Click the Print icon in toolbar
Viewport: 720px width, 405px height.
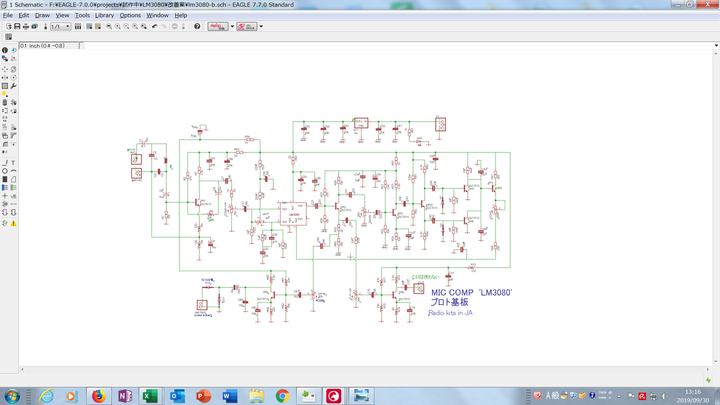click(26, 26)
